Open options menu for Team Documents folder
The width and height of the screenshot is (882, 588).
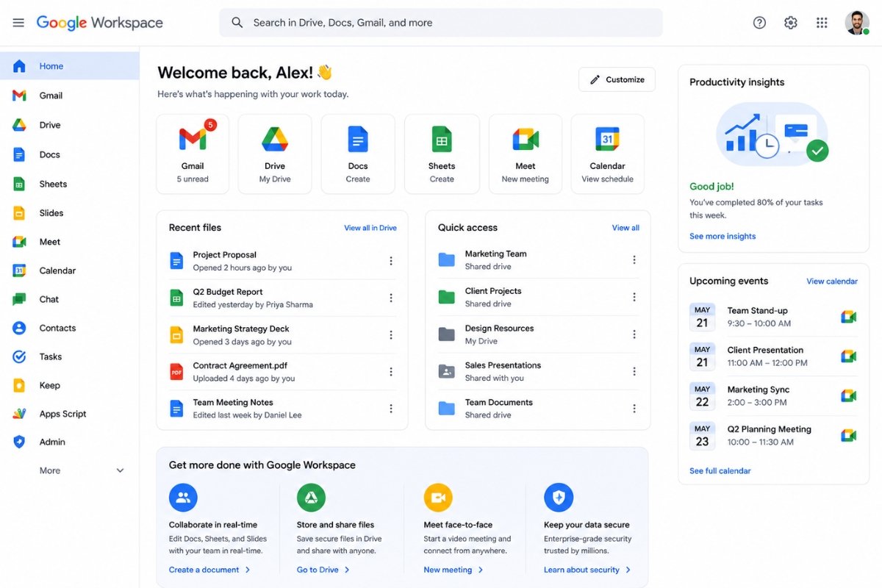pos(634,409)
